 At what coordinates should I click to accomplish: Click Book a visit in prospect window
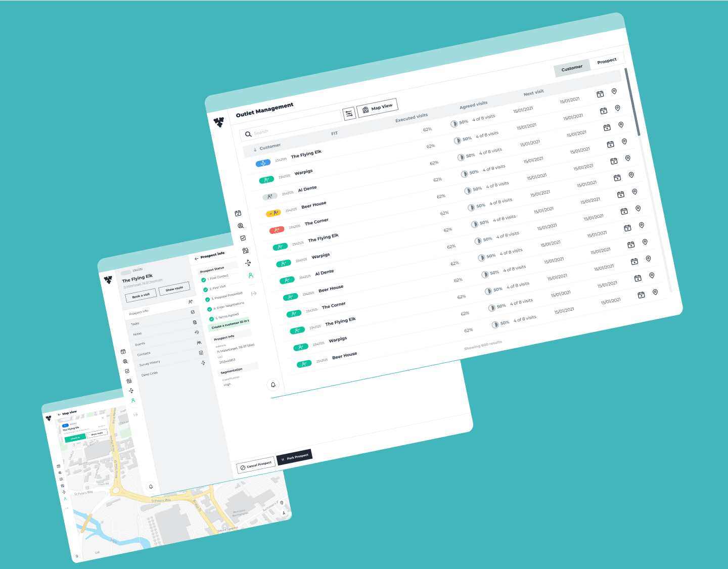[141, 296]
